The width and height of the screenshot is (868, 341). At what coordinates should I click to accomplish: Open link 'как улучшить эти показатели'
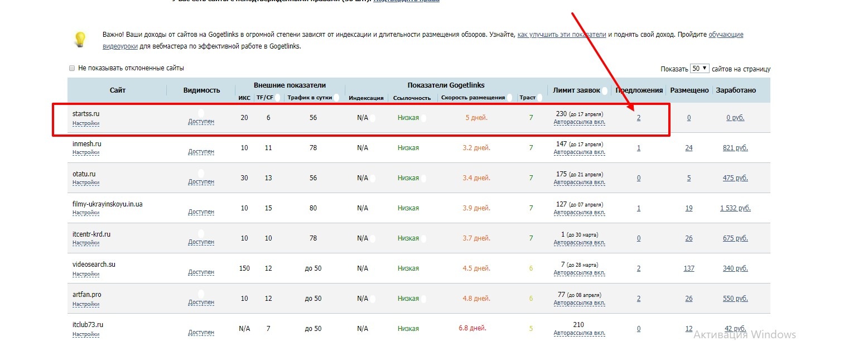pos(562,35)
